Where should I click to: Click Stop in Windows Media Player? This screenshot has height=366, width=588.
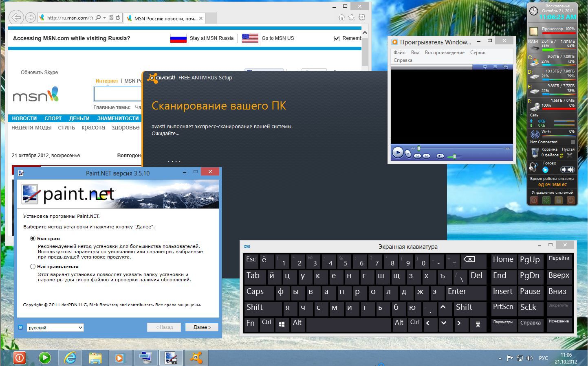(408, 154)
